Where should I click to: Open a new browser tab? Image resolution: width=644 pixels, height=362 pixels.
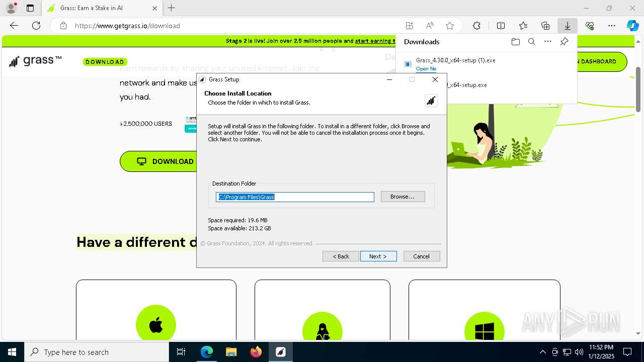(171, 8)
